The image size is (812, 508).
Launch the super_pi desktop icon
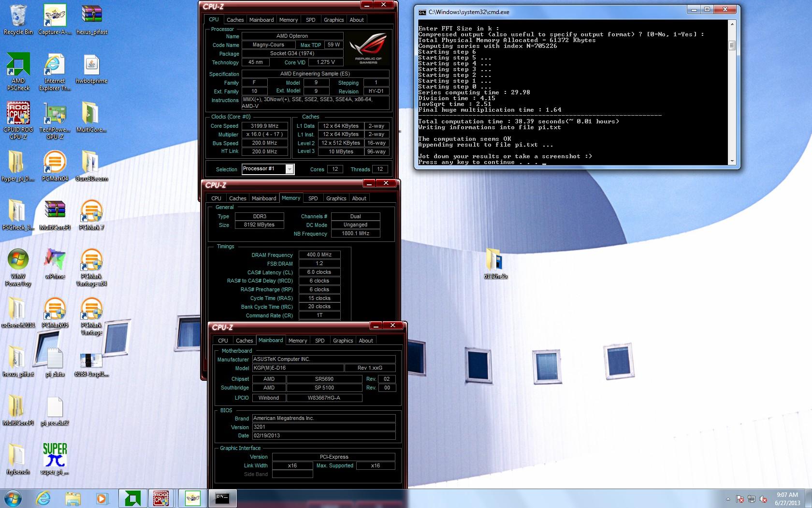click(x=55, y=460)
